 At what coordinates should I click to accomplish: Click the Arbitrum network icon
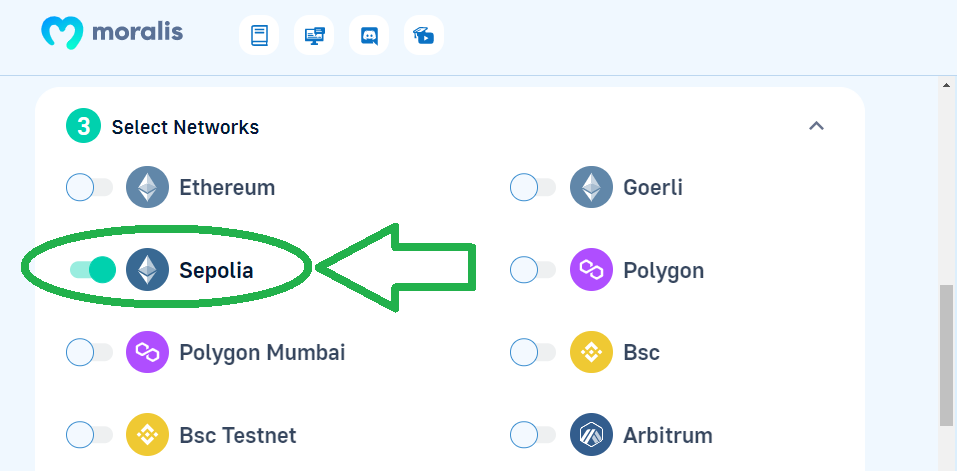pyautogui.click(x=591, y=434)
